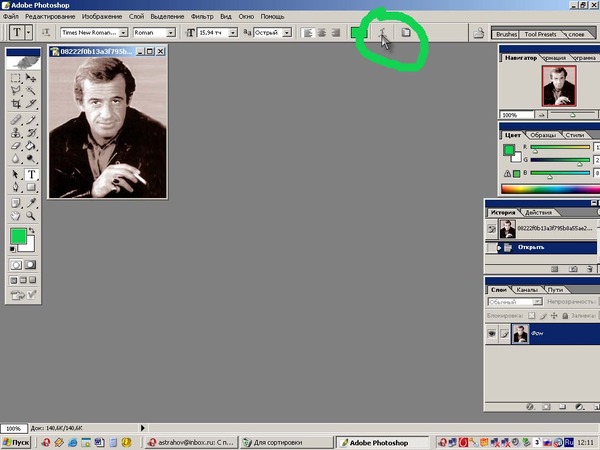Viewport: 600px width, 450px height.
Task: Open status bar document info arrow
Action: coord(142,428)
